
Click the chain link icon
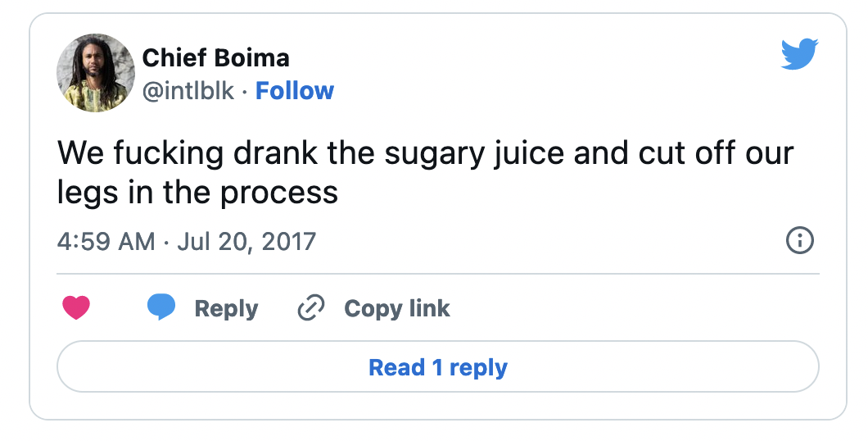point(311,308)
